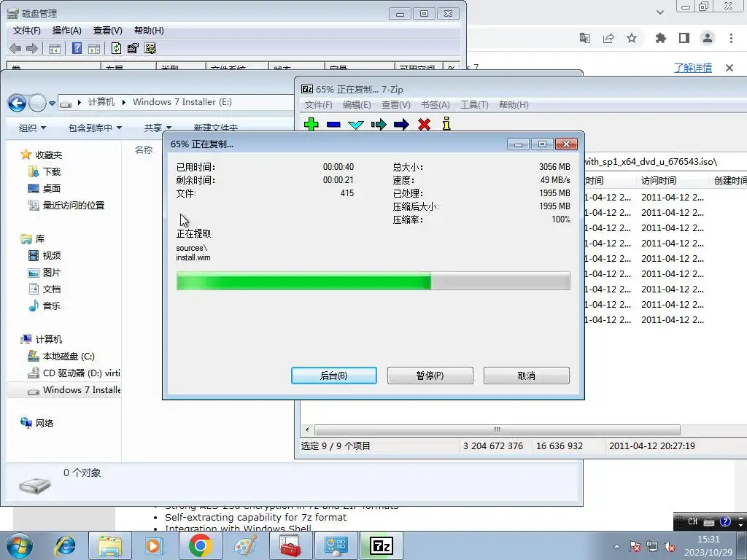Image resolution: width=747 pixels, height=560 pixels.
Task: Click the 7-Zip Delete red X icon
Action: point(424,125)
